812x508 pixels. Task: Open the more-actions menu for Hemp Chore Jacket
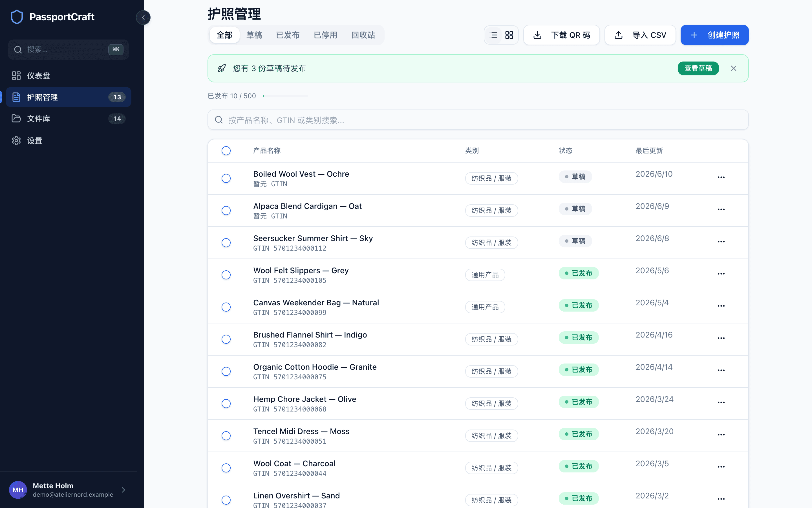(721, 402)
